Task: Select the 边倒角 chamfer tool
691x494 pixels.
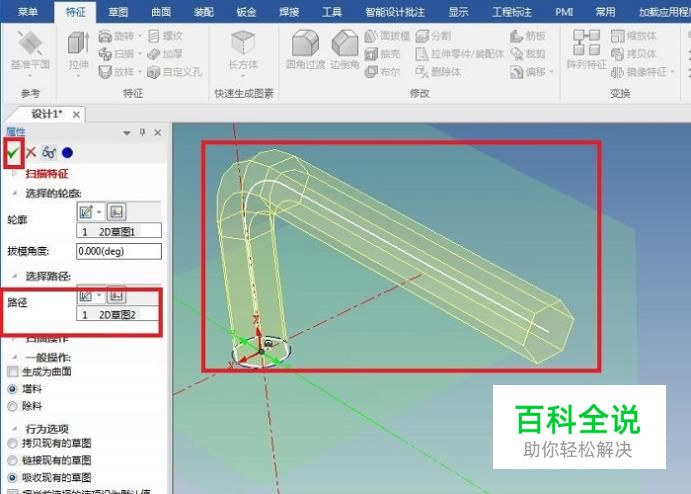Action: click(345, 49)
